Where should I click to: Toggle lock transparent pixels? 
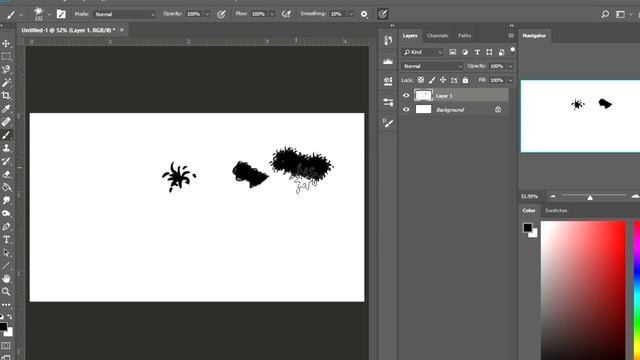click(421, 80)
